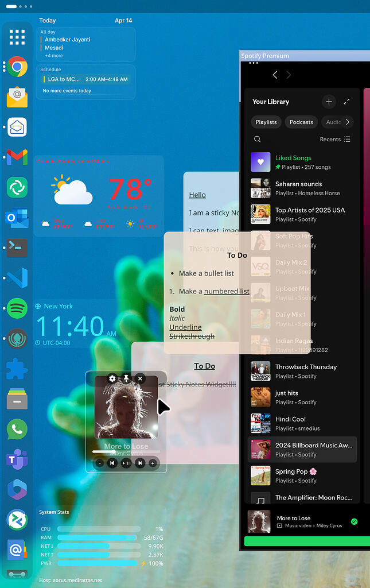370x588 pixels.
Task: Click the 78° temperature in weather widget
Action: click(130, 189)
